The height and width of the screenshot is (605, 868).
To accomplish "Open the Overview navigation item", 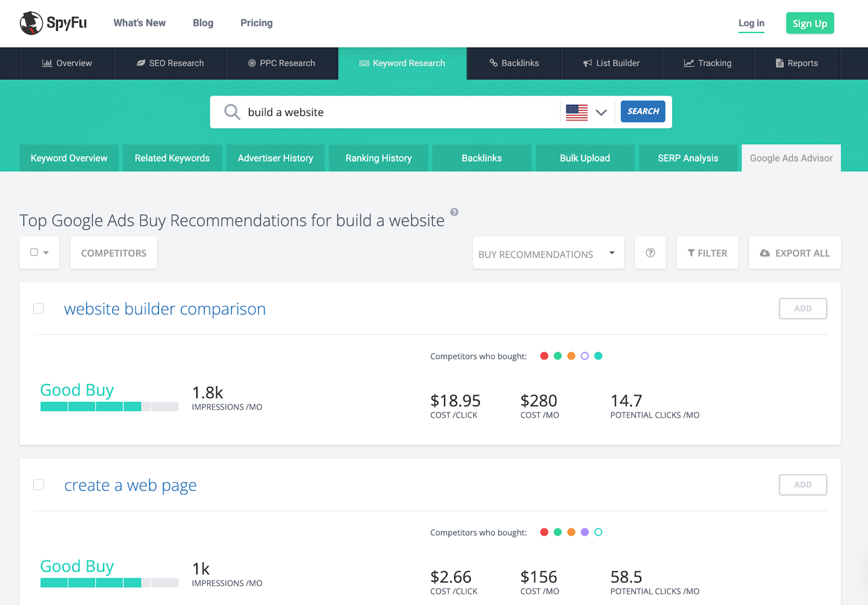I will point(67,63).
